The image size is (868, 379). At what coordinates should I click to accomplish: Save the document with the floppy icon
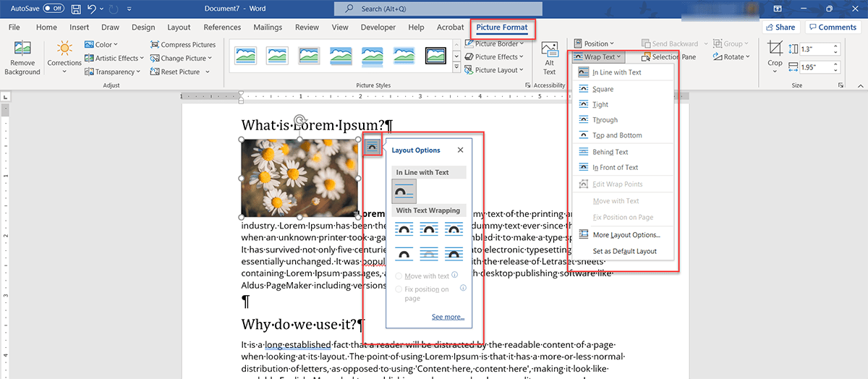coord(77,8)
